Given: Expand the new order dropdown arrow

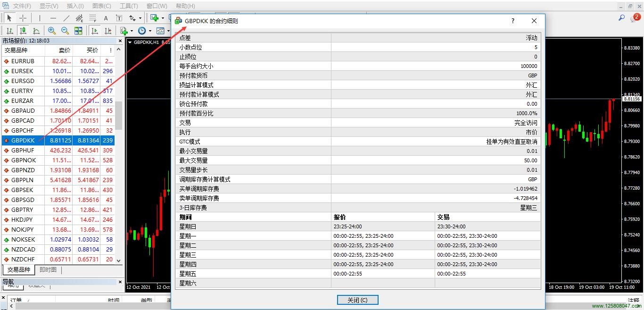Looking at the screenshot, I should coord(163,18).
